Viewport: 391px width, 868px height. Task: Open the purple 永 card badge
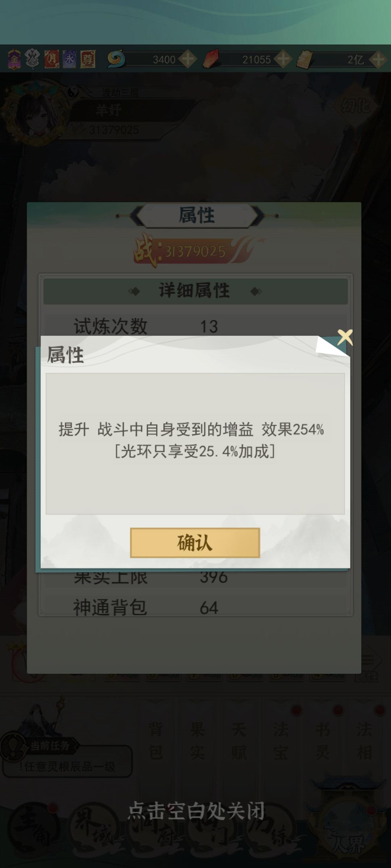coord(70,59)
